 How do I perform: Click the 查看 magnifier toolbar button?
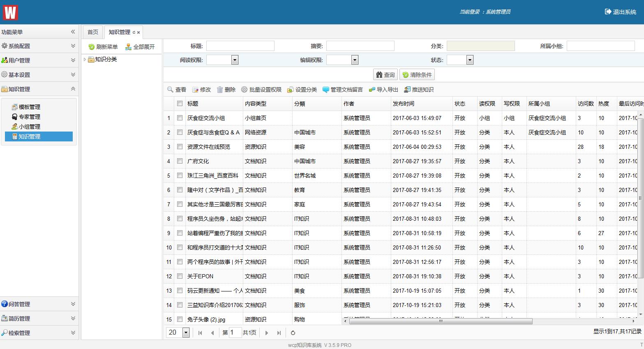point(177,90)
